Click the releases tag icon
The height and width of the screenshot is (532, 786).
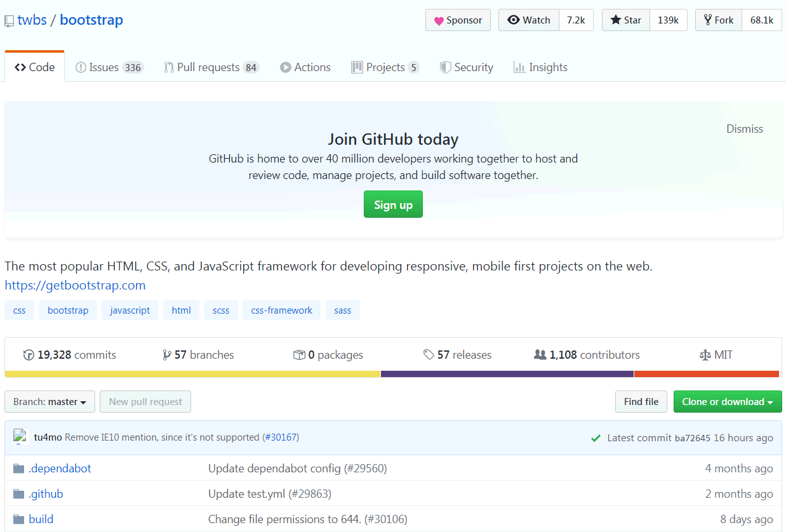click(x=429, y=355)
